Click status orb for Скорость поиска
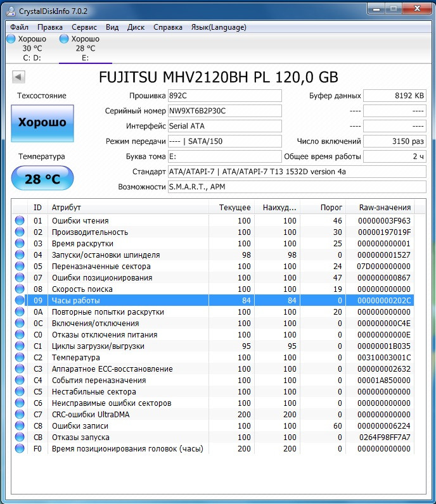436x504 pixels. [x=20, y=289]
